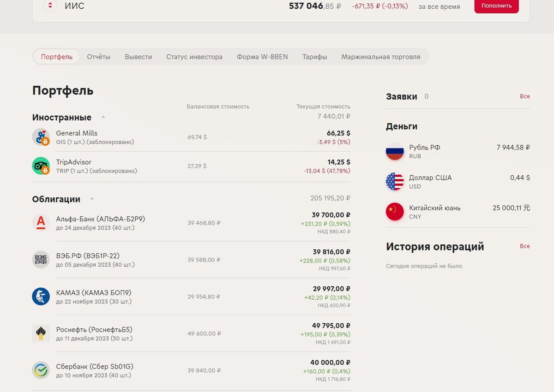
Task: Click the Роснефть logo icon
Action: 41,333
